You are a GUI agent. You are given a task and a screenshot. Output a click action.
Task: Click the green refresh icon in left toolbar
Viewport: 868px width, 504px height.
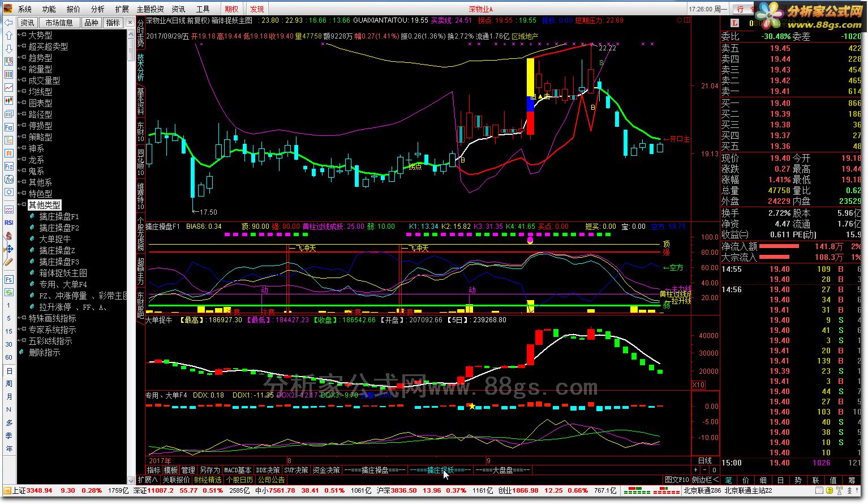coord(8,292)
